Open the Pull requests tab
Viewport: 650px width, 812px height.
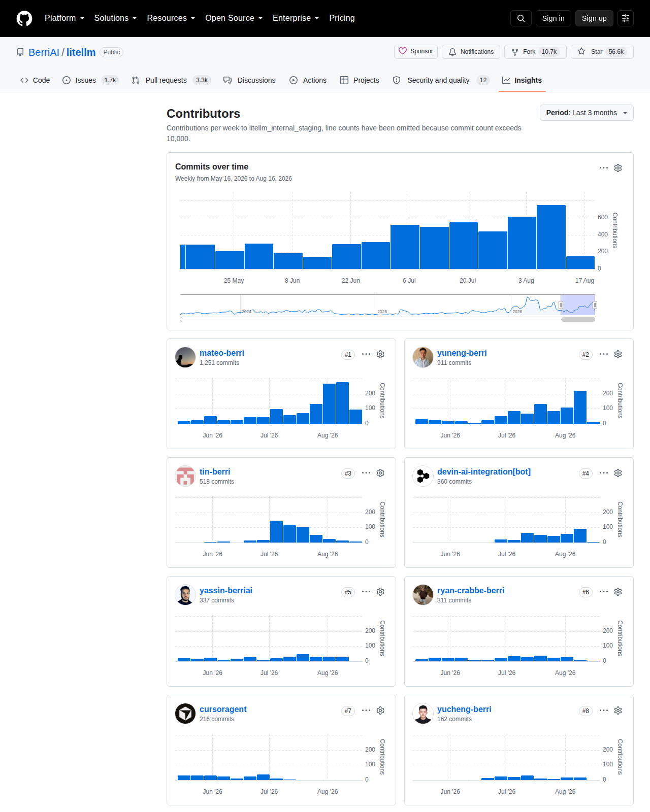pos(171,80)
